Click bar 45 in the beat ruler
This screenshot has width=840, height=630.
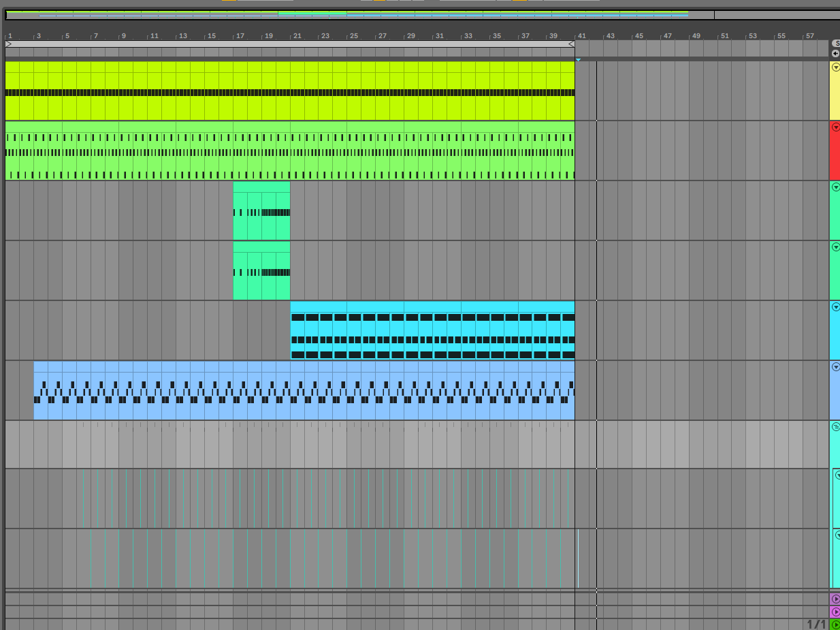click(639, 36)
